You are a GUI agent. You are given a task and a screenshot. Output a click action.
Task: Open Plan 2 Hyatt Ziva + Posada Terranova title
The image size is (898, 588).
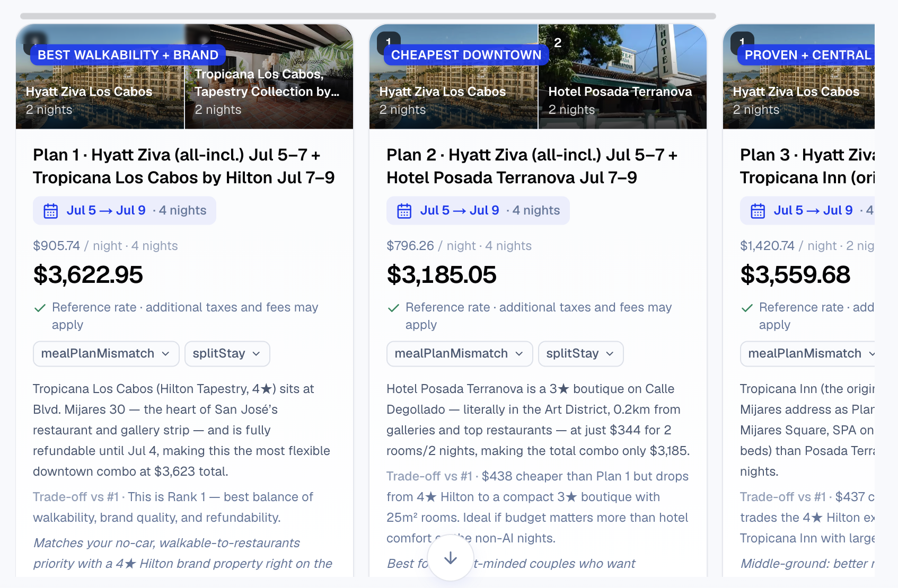532,166
